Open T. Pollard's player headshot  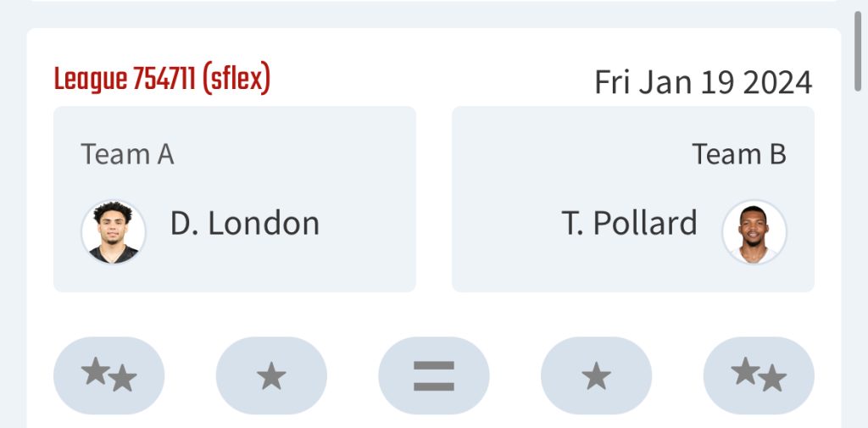click(x=754, y=231)
